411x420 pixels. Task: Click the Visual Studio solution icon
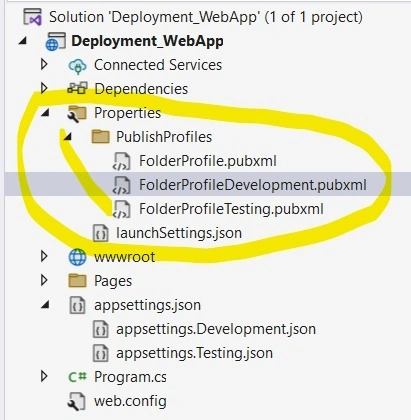click(x=32, y=17)
